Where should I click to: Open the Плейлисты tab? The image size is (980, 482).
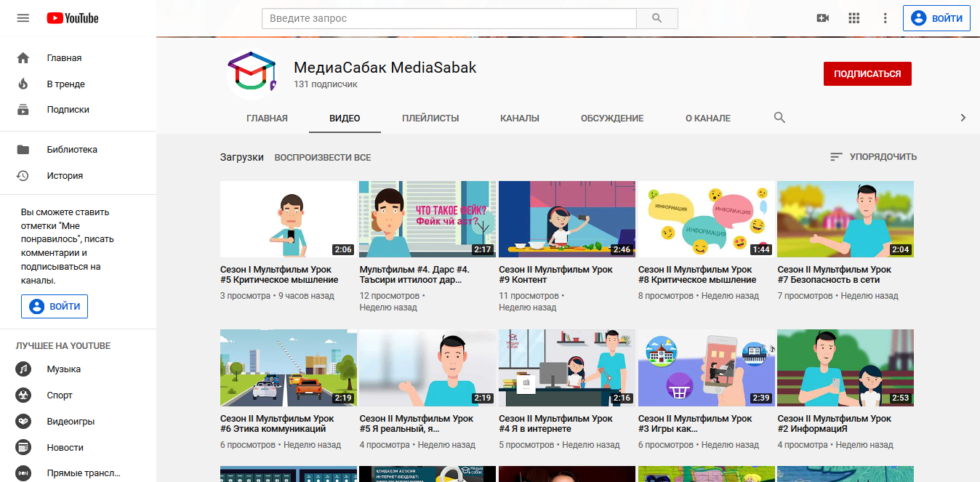pos(430,119)
